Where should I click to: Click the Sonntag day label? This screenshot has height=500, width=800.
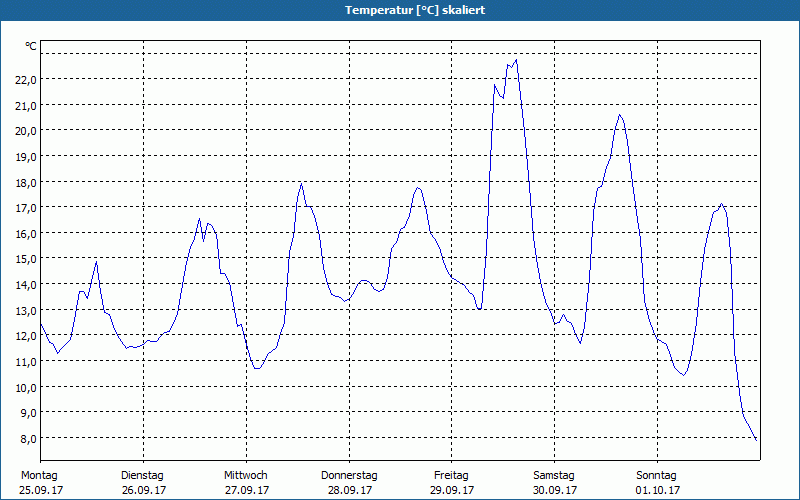(657, 476)
